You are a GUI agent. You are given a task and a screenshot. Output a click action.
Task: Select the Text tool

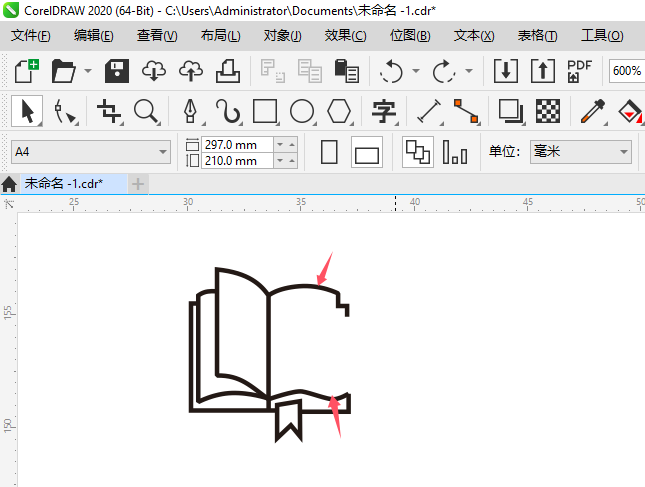[383, 111]
